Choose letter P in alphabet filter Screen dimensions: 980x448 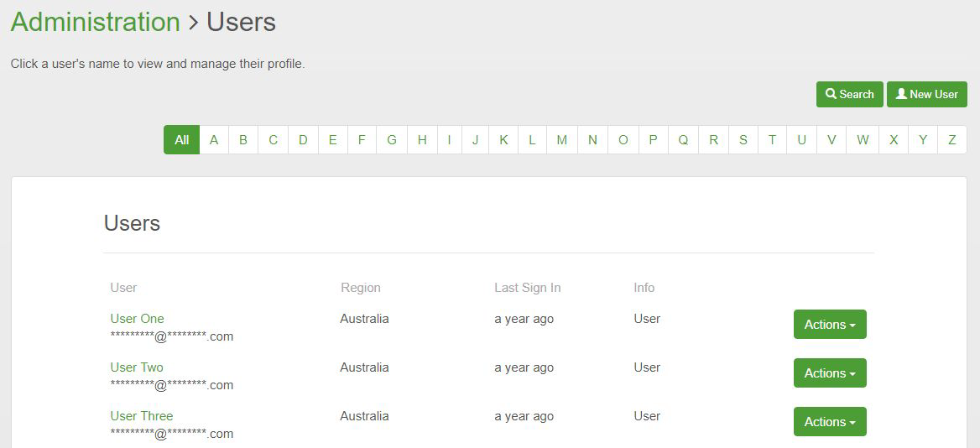(653, 140)
